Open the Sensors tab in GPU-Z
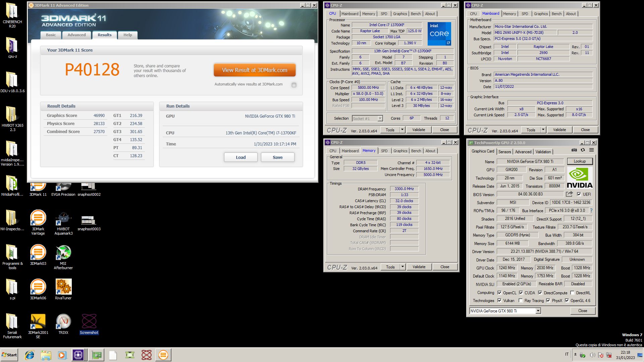The image size is (644, 362). click(504, 152)
